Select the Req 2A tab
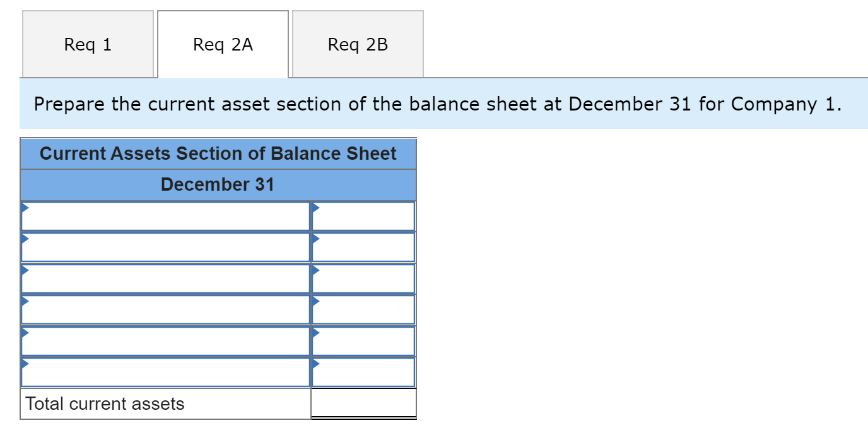This screenshot has height=430, width=868. [223, 44]
